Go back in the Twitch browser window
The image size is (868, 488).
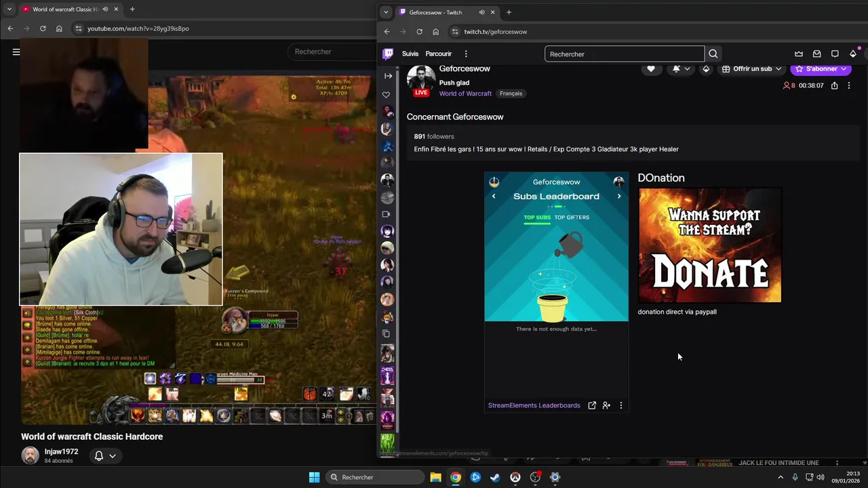click(387, 32)
